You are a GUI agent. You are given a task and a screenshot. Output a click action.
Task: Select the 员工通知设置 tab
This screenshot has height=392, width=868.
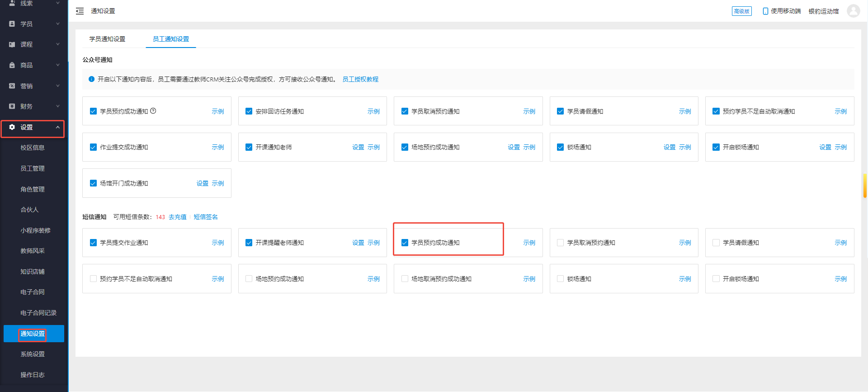pos(171,39)
